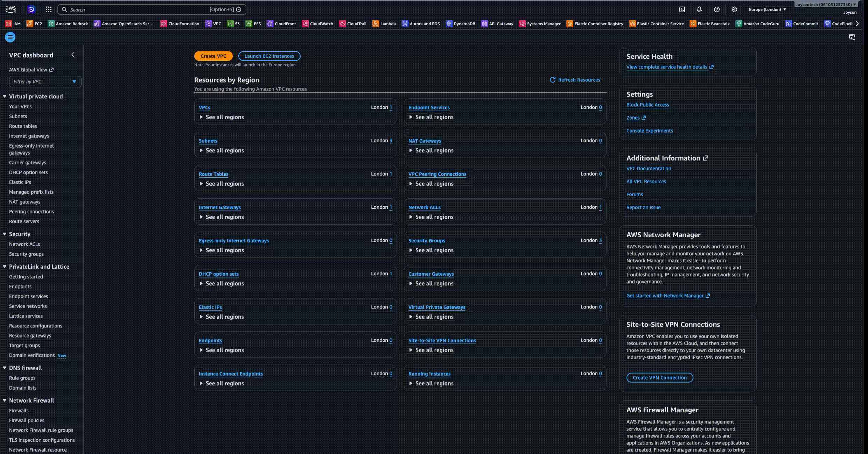This screenshot has width=868, height=454.
Task: Open Firewall policies in sidebar
Action: pos(27,420)
